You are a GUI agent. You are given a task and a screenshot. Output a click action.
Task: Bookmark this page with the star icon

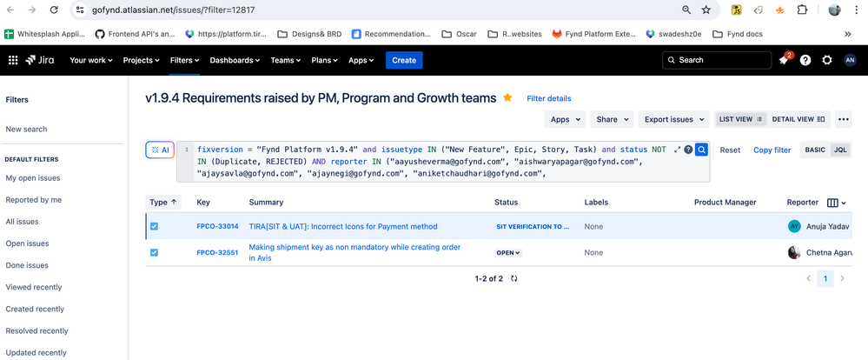(x=706, y=10)
